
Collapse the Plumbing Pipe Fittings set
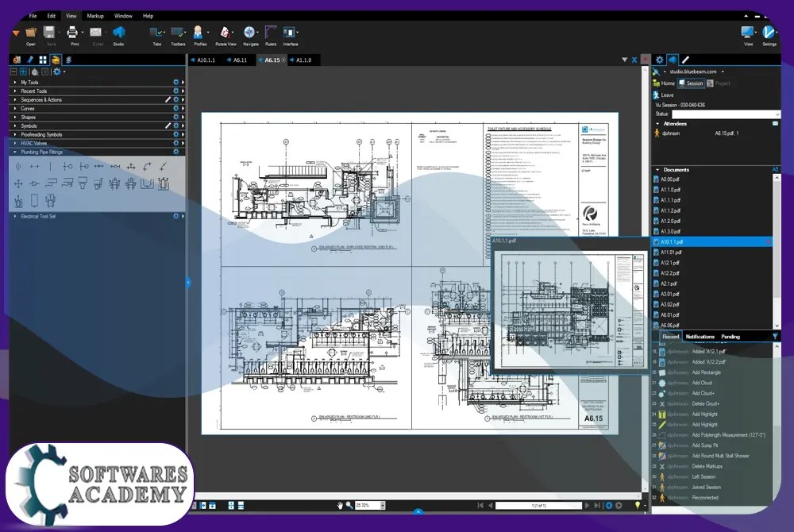pos(15,152)
